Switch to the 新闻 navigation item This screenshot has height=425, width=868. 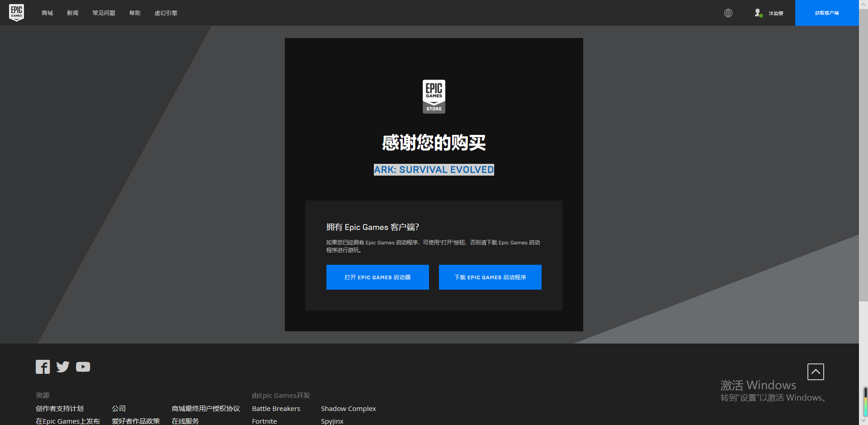pos(72,13)
